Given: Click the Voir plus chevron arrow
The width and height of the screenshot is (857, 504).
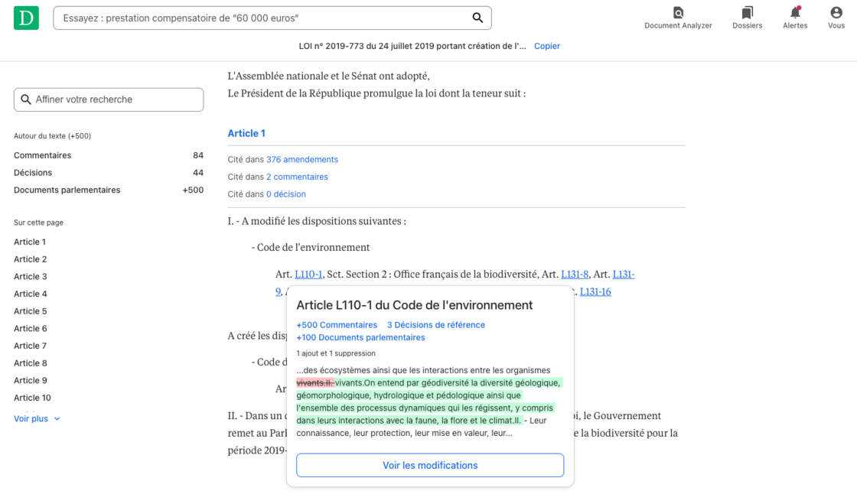Looking at the screenshot, I should (57, 419).
